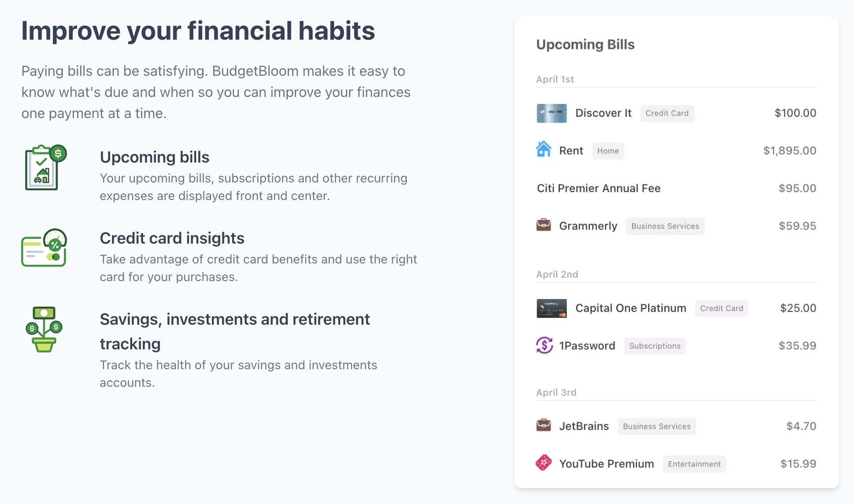Click the Home tag next to Rent
853x504 pixels.
[x=608, y=151]
